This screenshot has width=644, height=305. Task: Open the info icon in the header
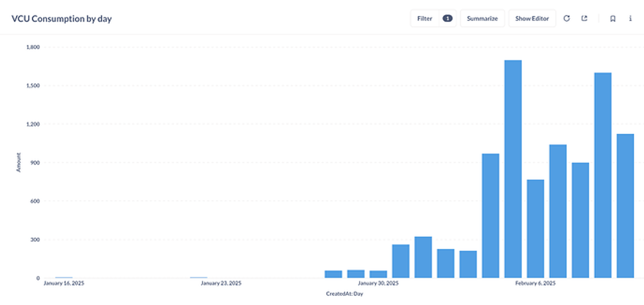pos(630,18)
